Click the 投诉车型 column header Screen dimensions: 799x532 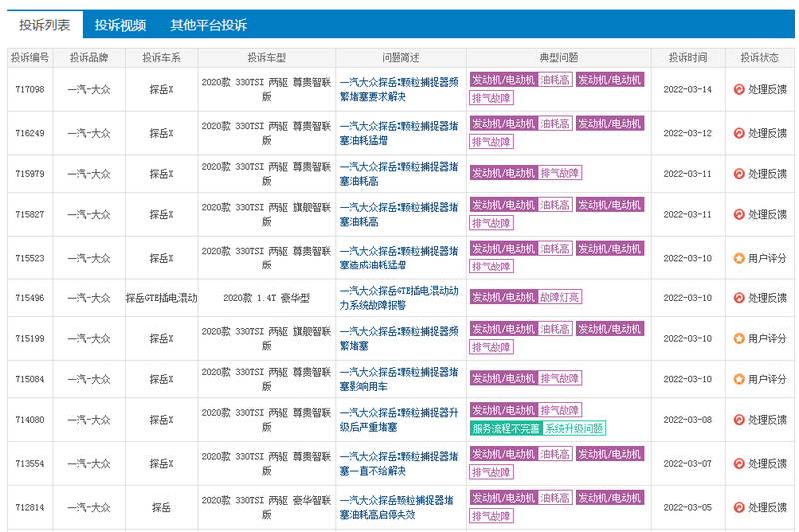(x=266, y=58)
